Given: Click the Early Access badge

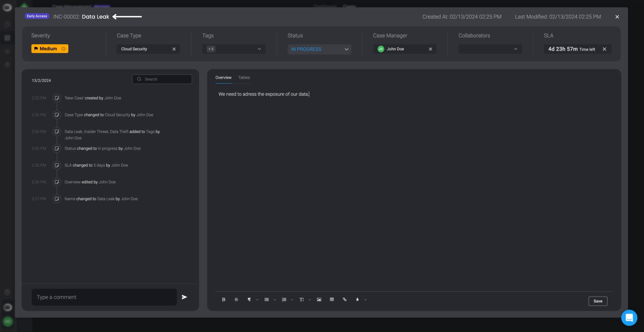Looking at the screenshot, I should click(37, 16).
